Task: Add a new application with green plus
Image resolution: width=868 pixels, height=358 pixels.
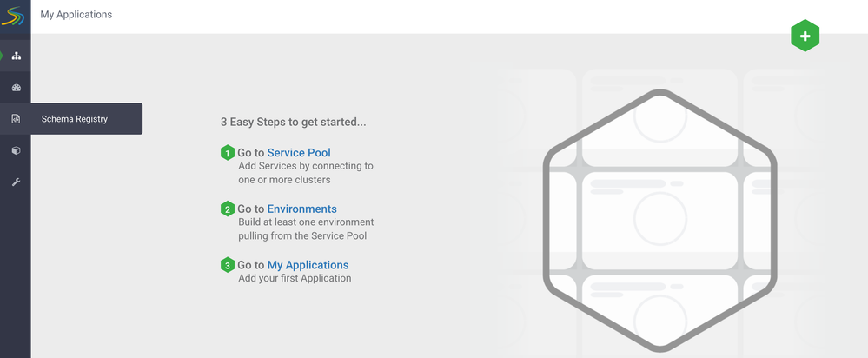Action: (x=805, y=36)
